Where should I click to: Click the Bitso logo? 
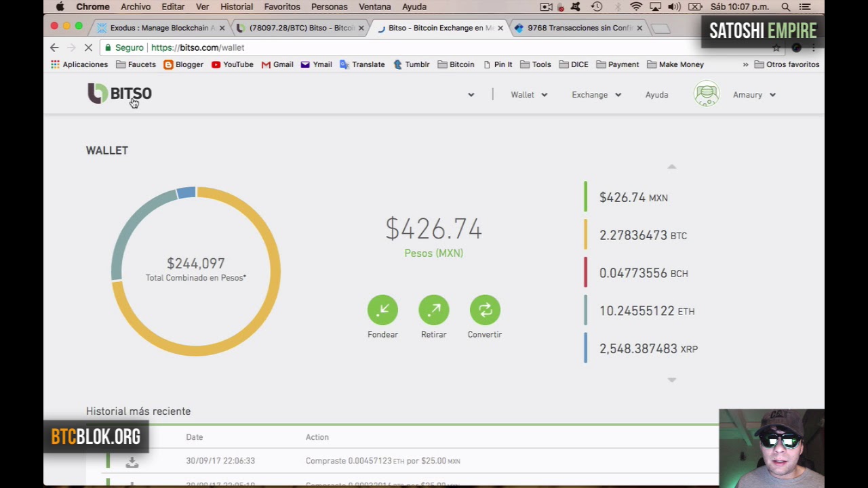tap(119, 94)
